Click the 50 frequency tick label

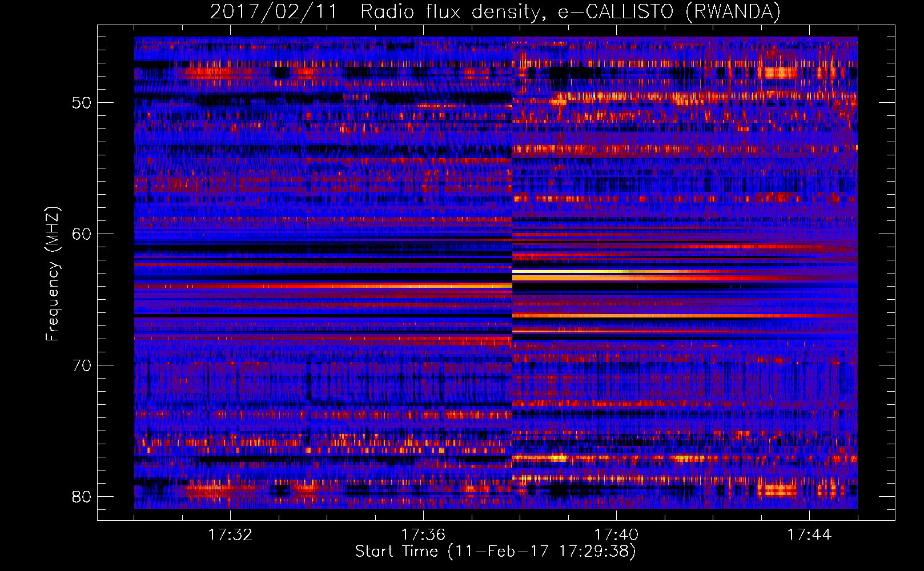82,103
